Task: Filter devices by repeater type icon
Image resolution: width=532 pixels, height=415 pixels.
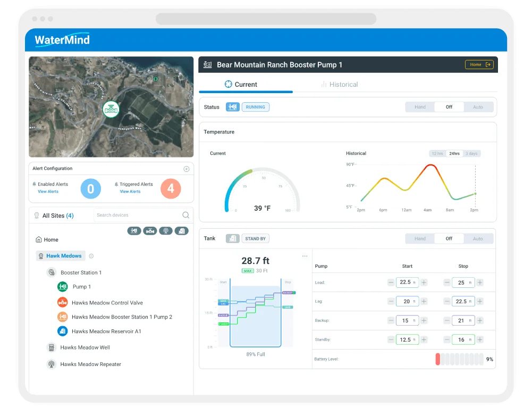Action: pyautogui.click(x=166, y=231)
